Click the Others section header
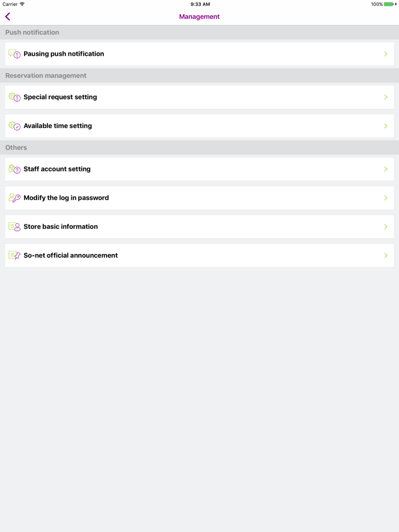Screen dimensions: 399x532 [x=16, y=147]
